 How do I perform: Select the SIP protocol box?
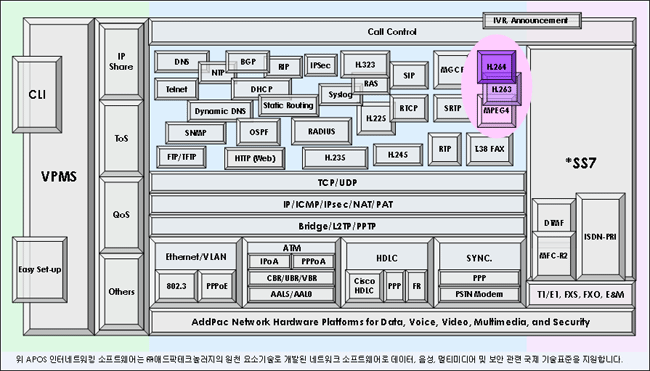pyautogui.click(x=409, y=75)
